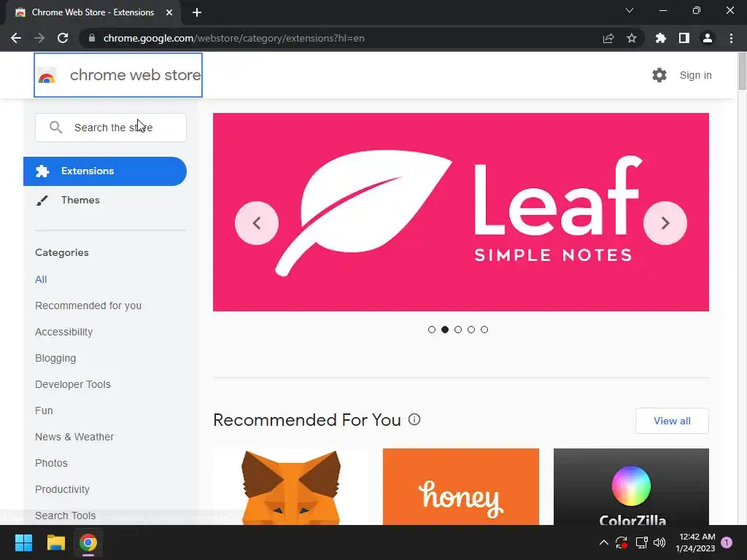Click the share page icon

[x=608, y=38]
